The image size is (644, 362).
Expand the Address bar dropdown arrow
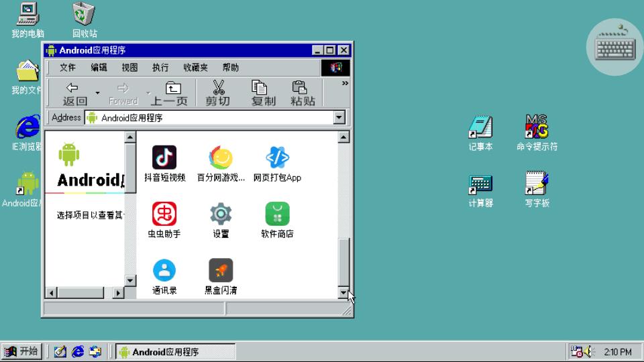click(339, 118)
